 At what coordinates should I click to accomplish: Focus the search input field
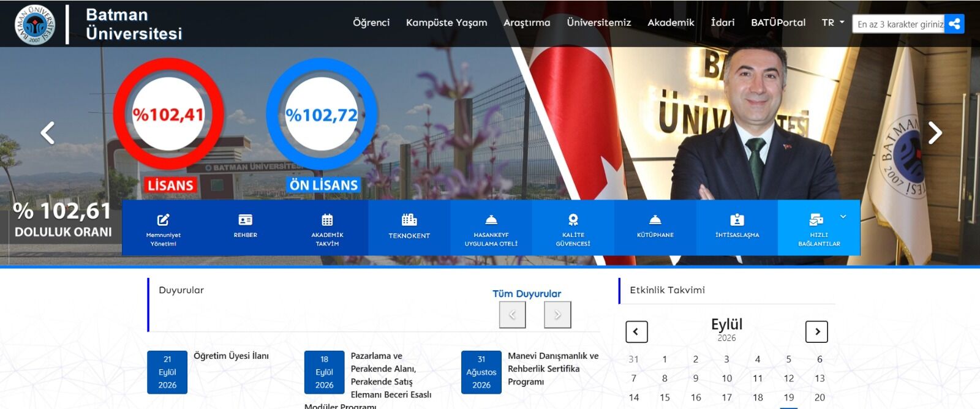pos(898,24)
